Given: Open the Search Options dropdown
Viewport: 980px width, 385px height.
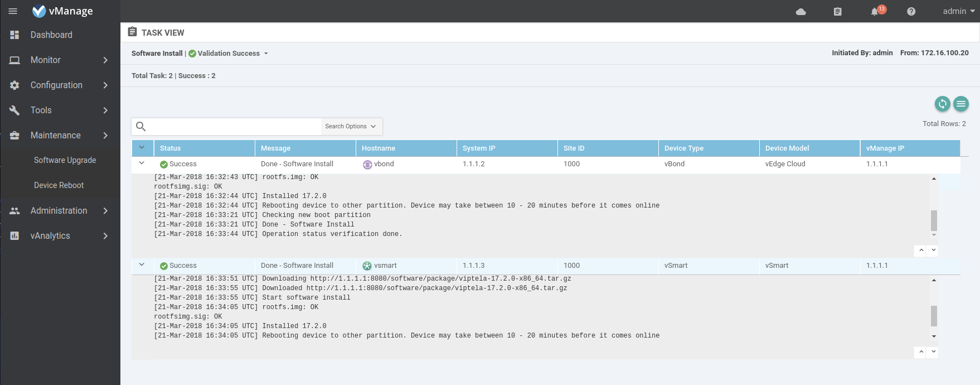Looking at the screenshot, I should (351, 127).
